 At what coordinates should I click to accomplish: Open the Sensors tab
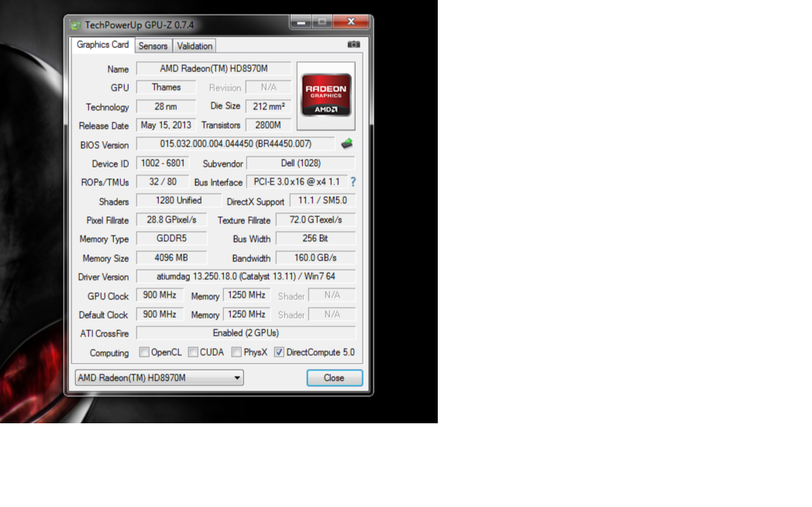(x=153, y=46)
